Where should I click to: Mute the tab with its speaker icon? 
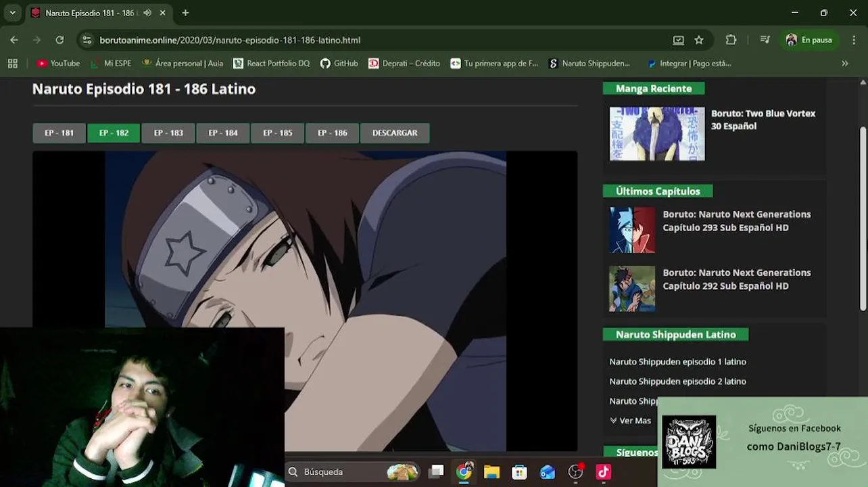147,13
